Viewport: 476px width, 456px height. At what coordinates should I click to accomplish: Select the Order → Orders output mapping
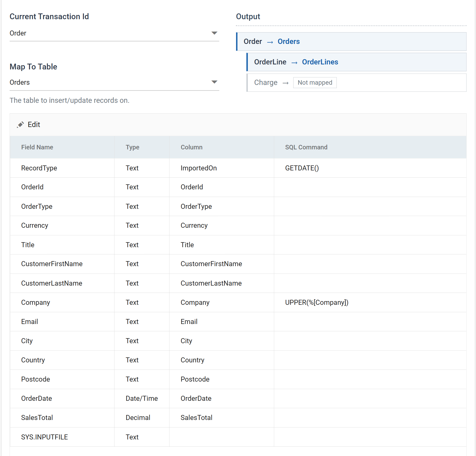click(351, 42)
